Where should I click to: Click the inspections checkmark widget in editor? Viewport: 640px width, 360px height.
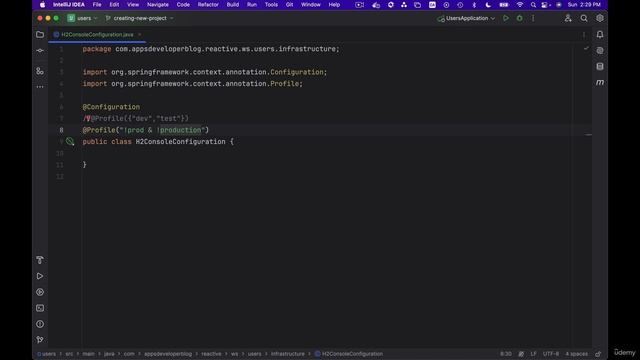[x=586, y=48]
